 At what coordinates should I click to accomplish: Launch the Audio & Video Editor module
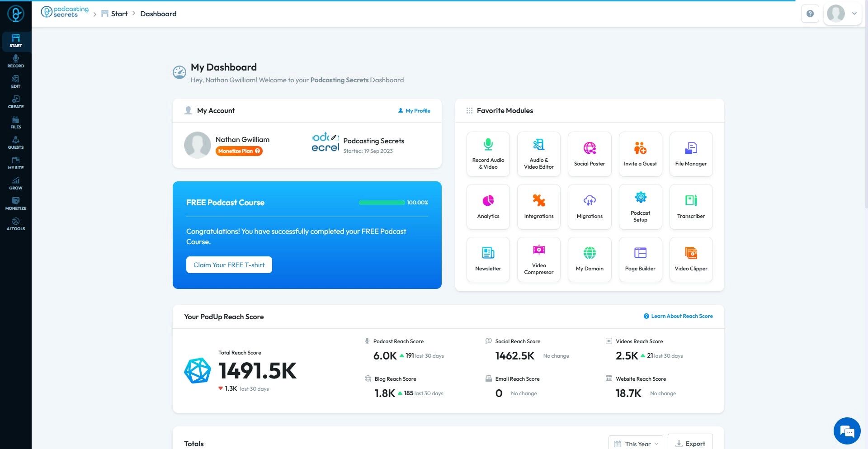[539, 154]
